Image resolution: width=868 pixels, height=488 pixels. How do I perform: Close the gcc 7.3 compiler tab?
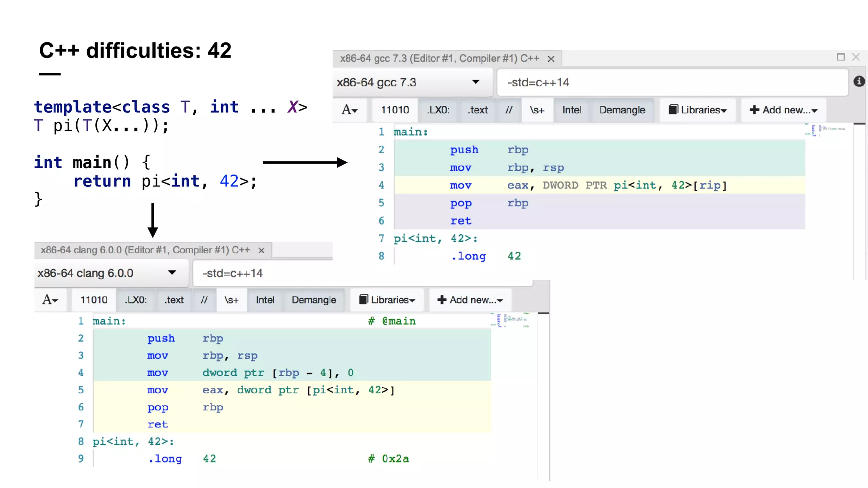coord(551,59)
